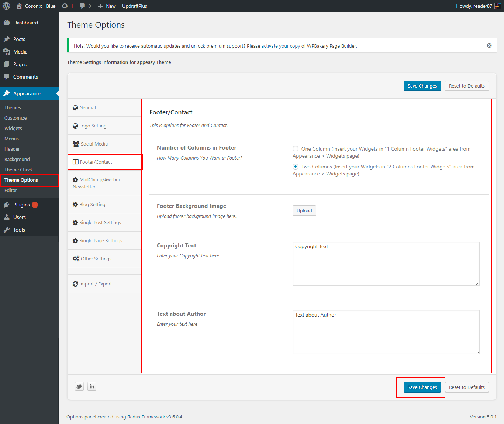Open the Cosonix - Blue site home icon
Viewport: 504px width, 424px height.
19,6
